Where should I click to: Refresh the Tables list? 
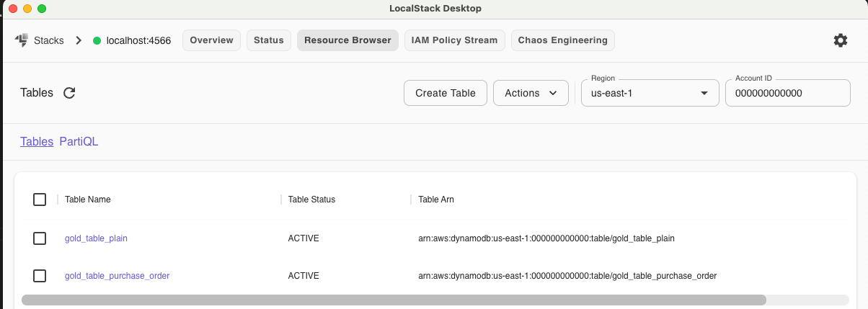[x=69, y=93]
